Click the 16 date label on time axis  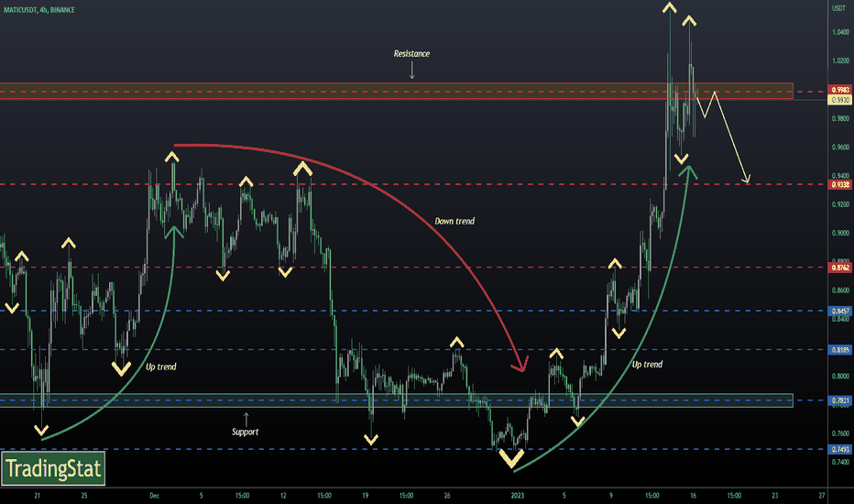(x=693, y=496)
